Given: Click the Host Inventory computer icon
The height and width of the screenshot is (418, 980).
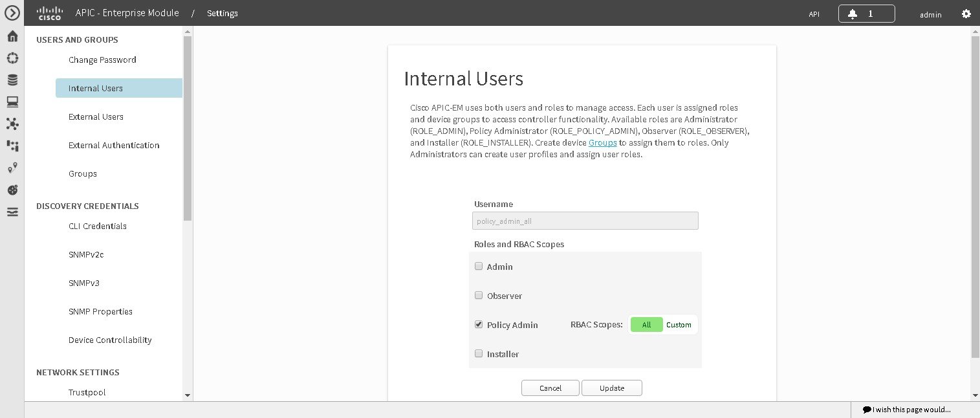Looking at the screenshot, I should 12,102.
